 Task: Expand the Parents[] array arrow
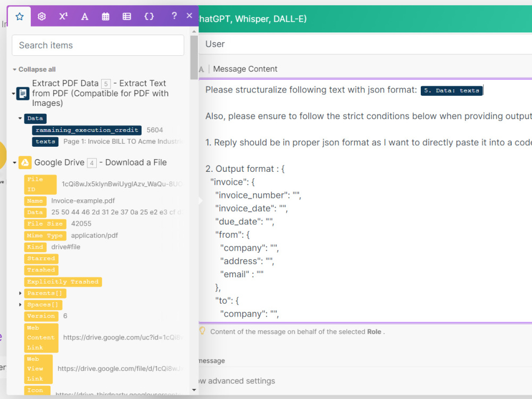[20, 293]
